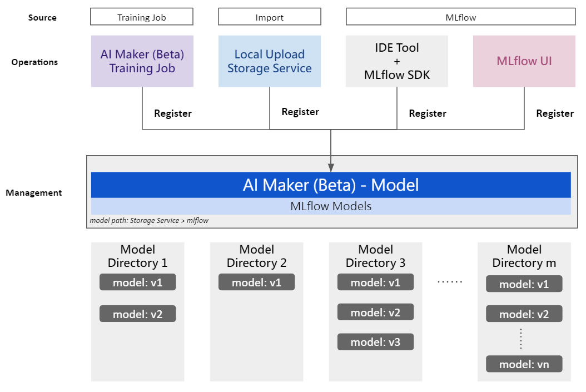Select model: v1 in Model Directory 1
Image resolution: width=586 pixels, height=392 pixels.
[137, 282]
